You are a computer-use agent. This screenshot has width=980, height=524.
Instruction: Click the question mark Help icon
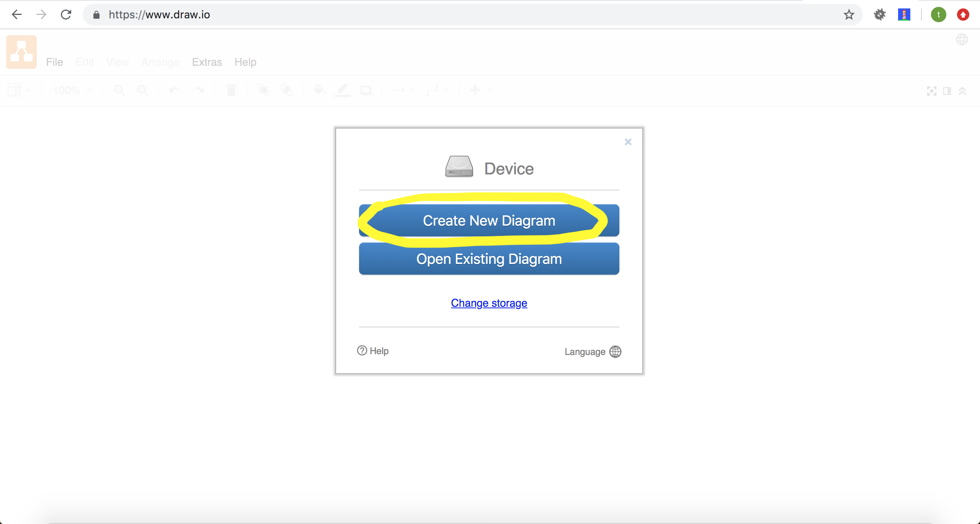point(362,350)
